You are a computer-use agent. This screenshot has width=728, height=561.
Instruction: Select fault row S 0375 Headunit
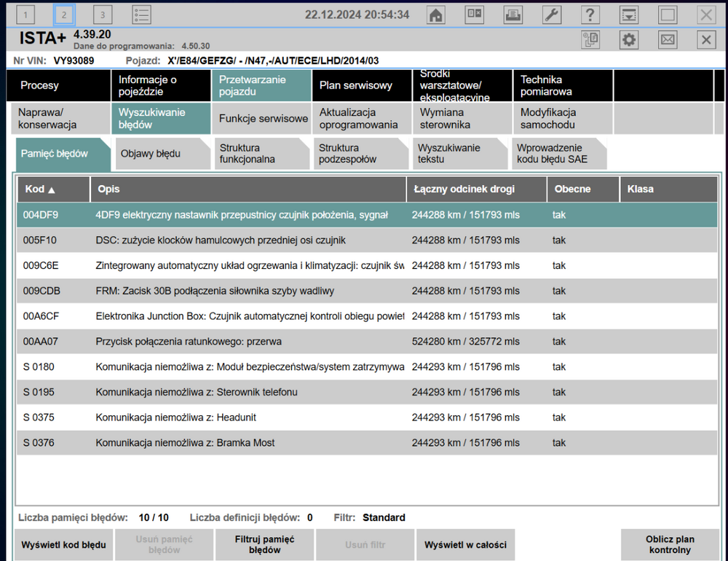367,417
